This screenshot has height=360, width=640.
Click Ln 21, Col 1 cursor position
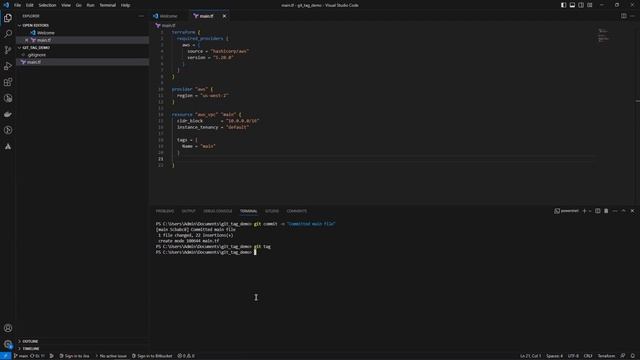point(530,356)
